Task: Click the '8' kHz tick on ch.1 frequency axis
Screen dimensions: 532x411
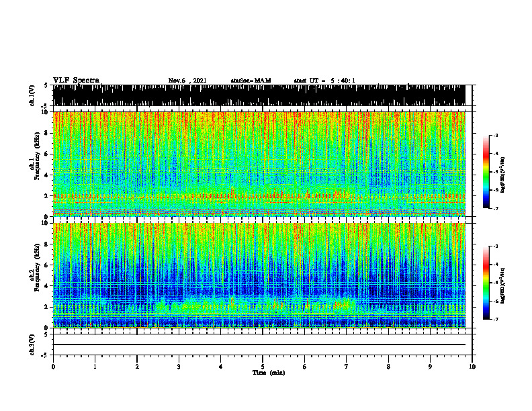Action: point(46,133)
